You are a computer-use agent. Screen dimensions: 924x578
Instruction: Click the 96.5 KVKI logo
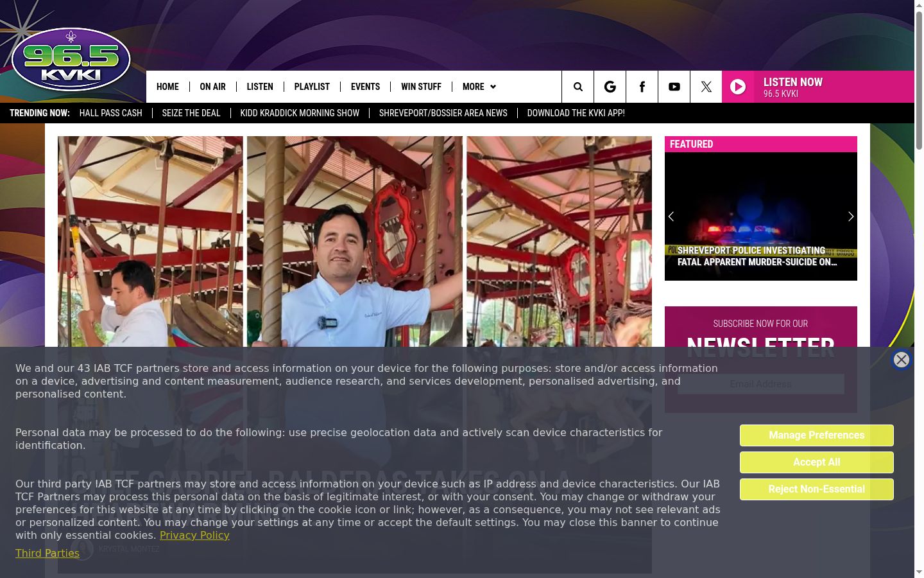pos(71,60)
